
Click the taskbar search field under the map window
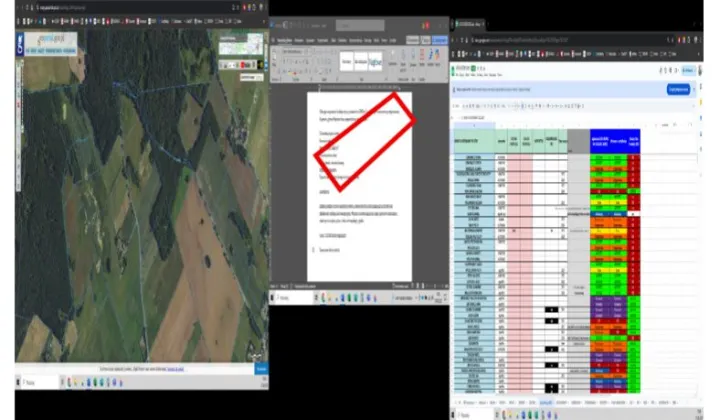click(39, 382)
